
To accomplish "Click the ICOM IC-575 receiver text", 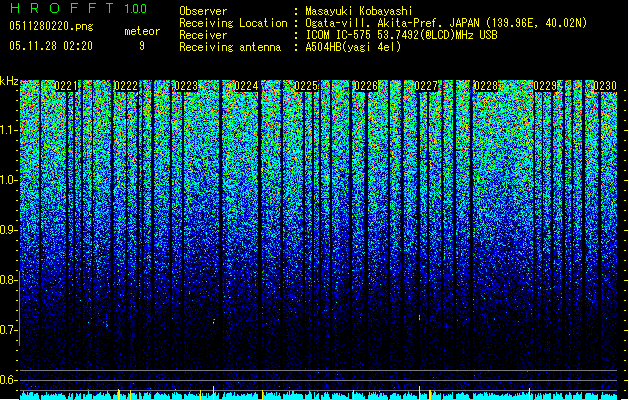I will coord(401,35).
